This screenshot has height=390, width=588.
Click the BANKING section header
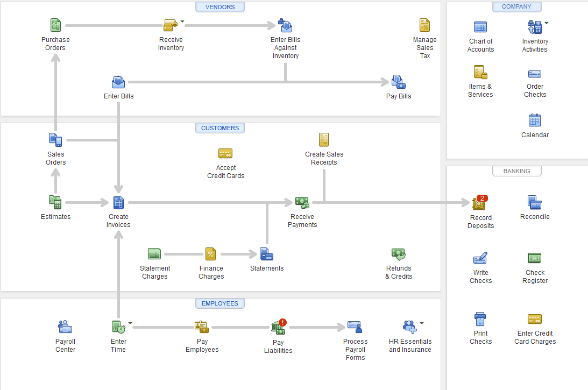tap(516, 171)
